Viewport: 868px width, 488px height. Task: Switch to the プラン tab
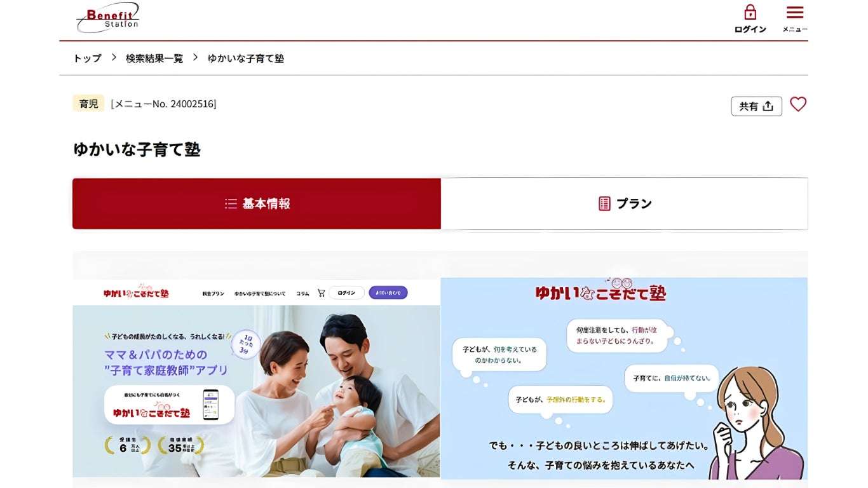tap(625, 203)
